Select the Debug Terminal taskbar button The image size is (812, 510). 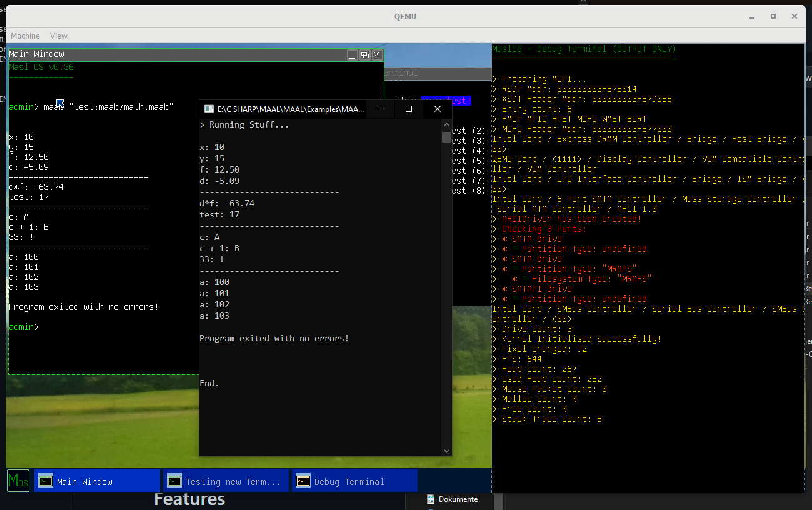click(x=354, y=481)
